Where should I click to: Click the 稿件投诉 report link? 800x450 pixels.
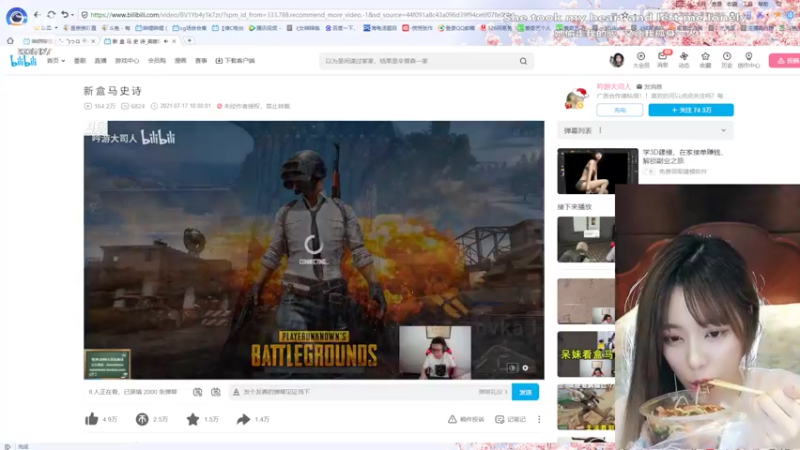pyautogui.click(x=465, y=419)
